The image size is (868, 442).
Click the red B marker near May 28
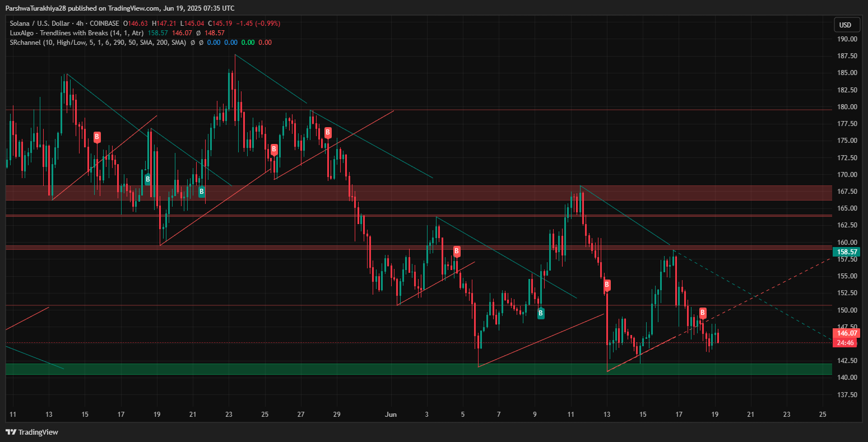[328, 133]
